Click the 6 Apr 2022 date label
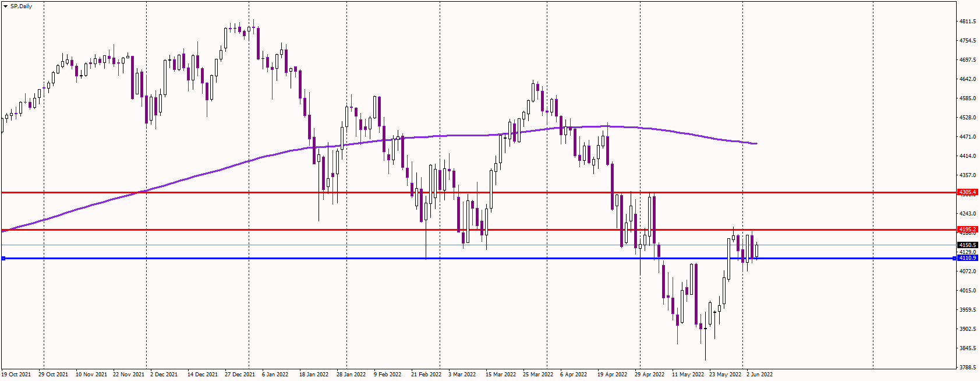The height and width of the screenshot is (381, 980). pyautogui.click(x=574, y=375)
